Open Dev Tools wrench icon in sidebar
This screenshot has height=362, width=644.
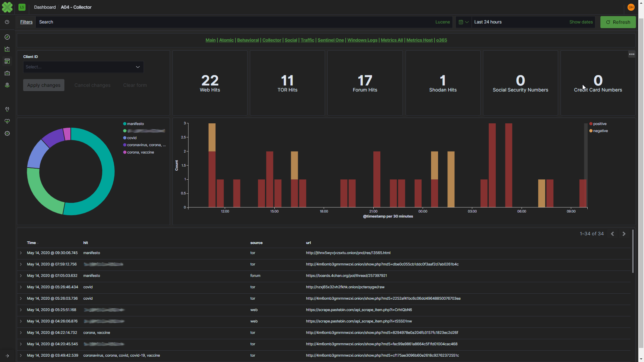[x=7, y=109]
